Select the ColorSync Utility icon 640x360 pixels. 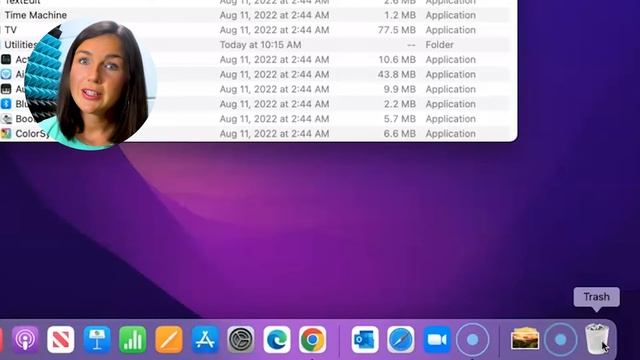[6, 133]
